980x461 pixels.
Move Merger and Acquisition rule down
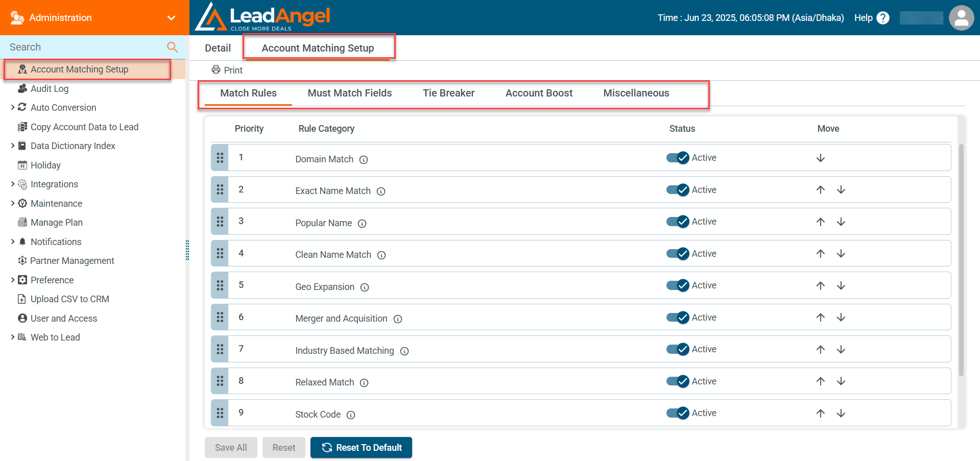click(x=841, y=318)
